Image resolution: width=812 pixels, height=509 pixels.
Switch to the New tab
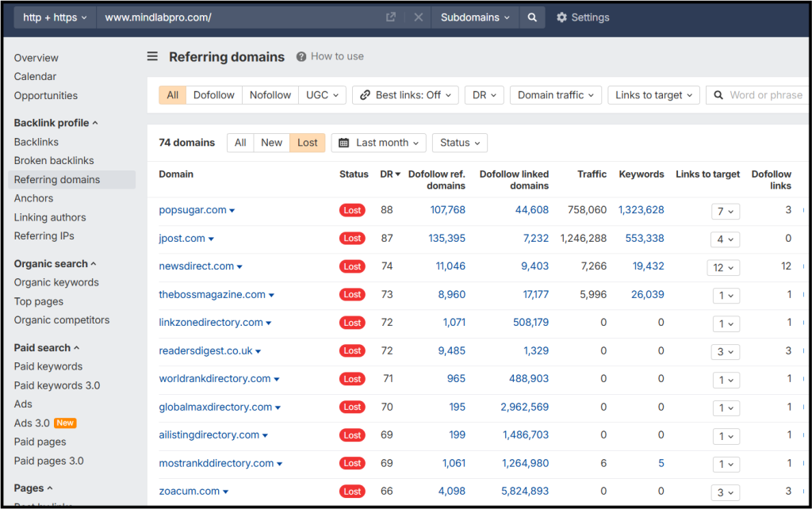(271, 143)
